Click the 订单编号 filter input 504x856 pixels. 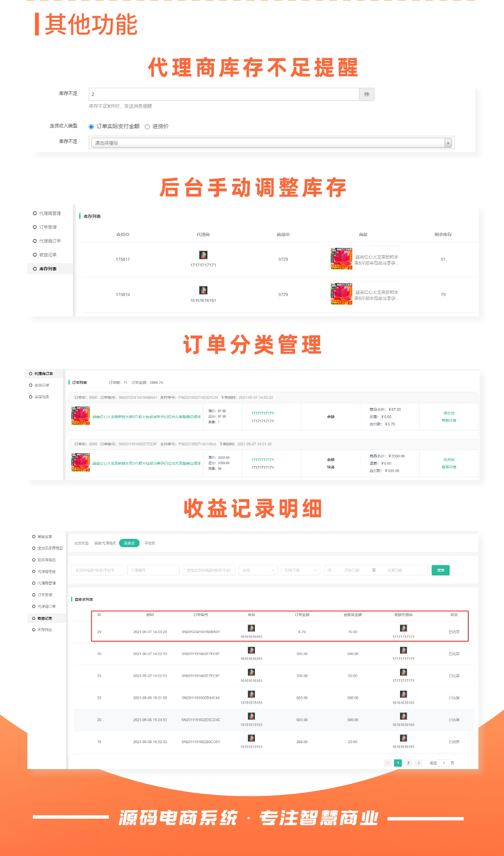pyautogui.click(x=153, y=570)
